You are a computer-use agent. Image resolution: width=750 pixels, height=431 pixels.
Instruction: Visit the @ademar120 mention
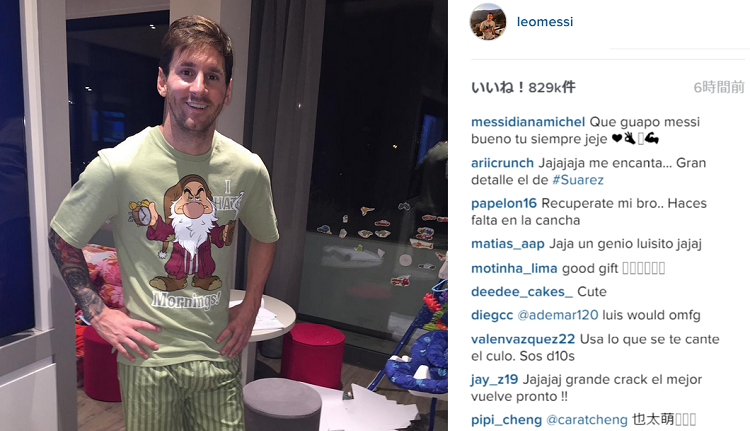[x=558, y=315]
